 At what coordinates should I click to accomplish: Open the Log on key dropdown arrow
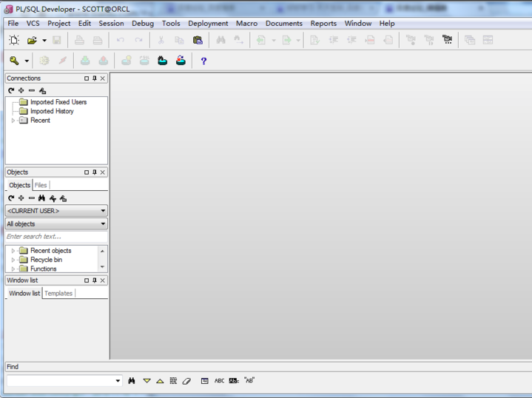point(27,61)
